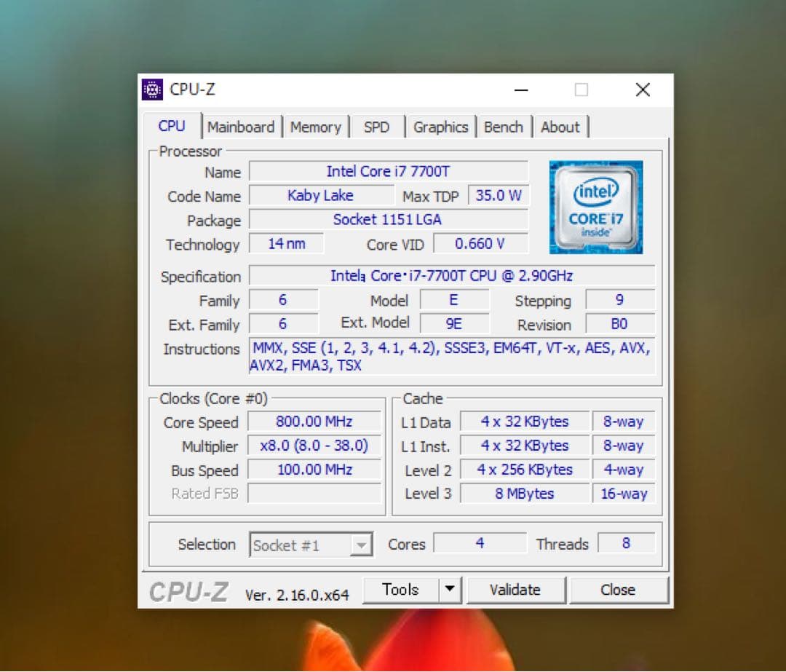This screenshot has width=786, height=672.
Task: Click the Max TDP value 35.0 W
Action: [499, 196]
